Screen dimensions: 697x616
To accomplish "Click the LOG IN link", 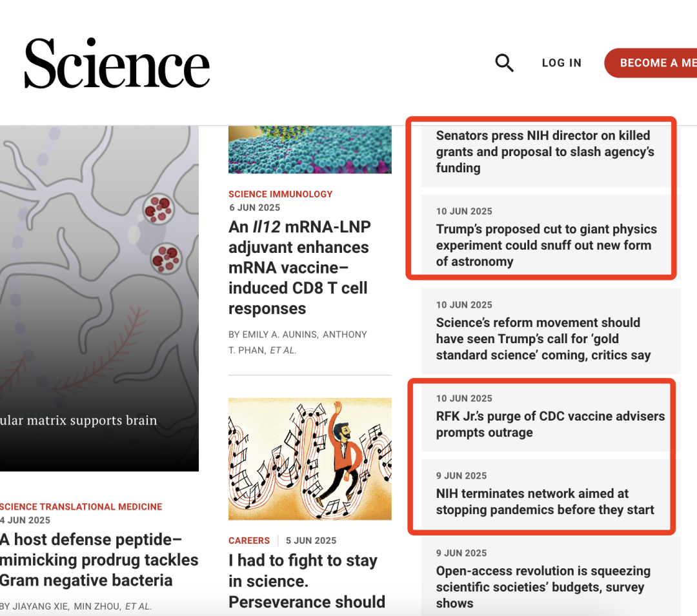I will (561, 63).
